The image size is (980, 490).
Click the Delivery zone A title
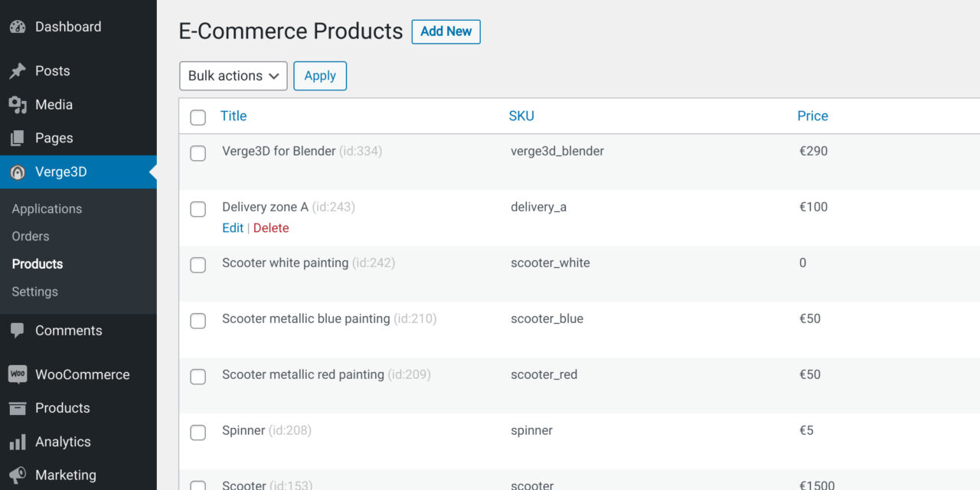[x=265, y=207]
